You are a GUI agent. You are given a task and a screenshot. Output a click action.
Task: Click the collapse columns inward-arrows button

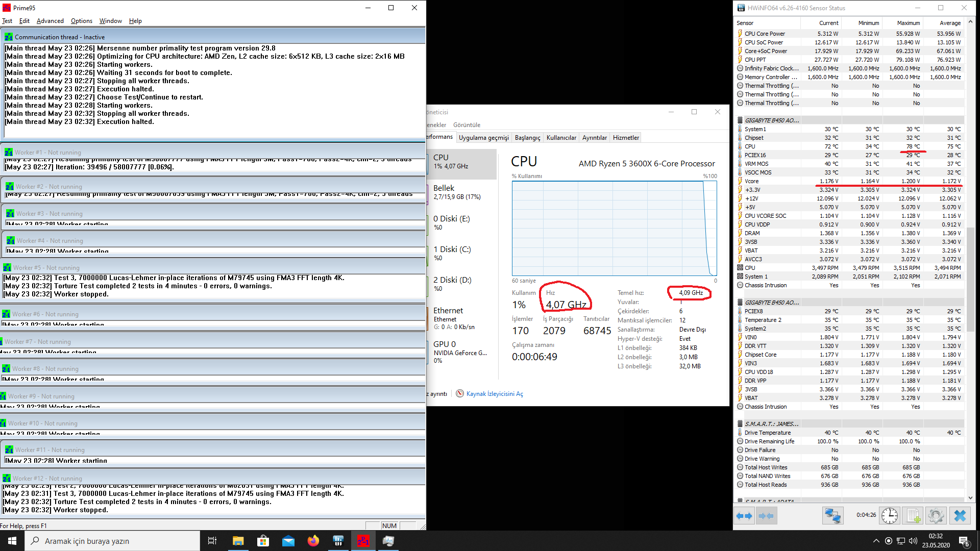(x=766, y=516)
